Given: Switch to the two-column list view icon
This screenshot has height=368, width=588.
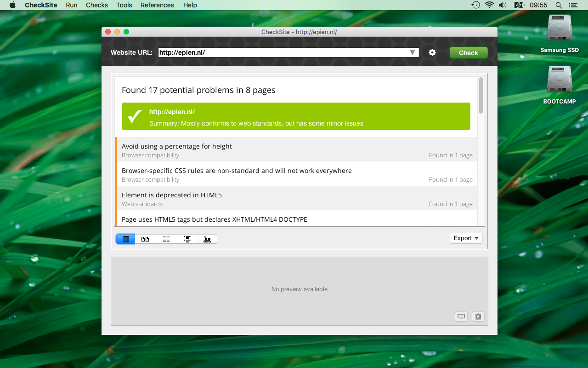Looking at the screenshot, I should 166,239.
